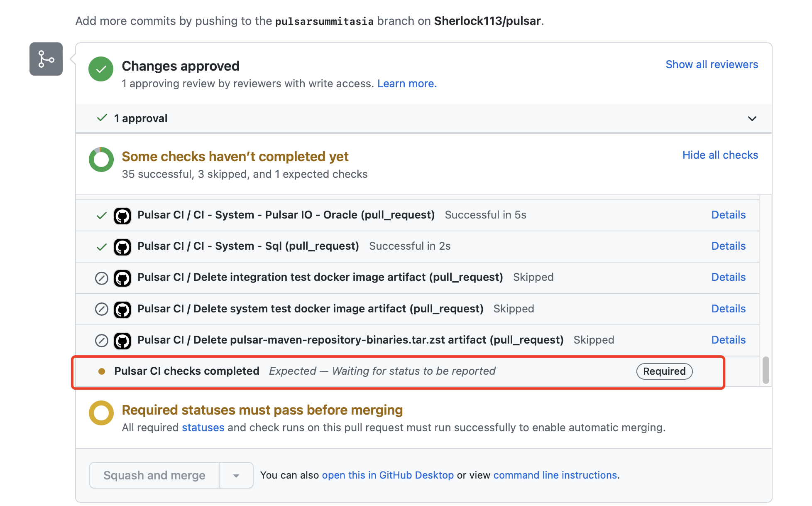Click GitHub avatar on Pulsar IO Oracle check
This screenshot has width=812, height=506.
coord(122,216)
